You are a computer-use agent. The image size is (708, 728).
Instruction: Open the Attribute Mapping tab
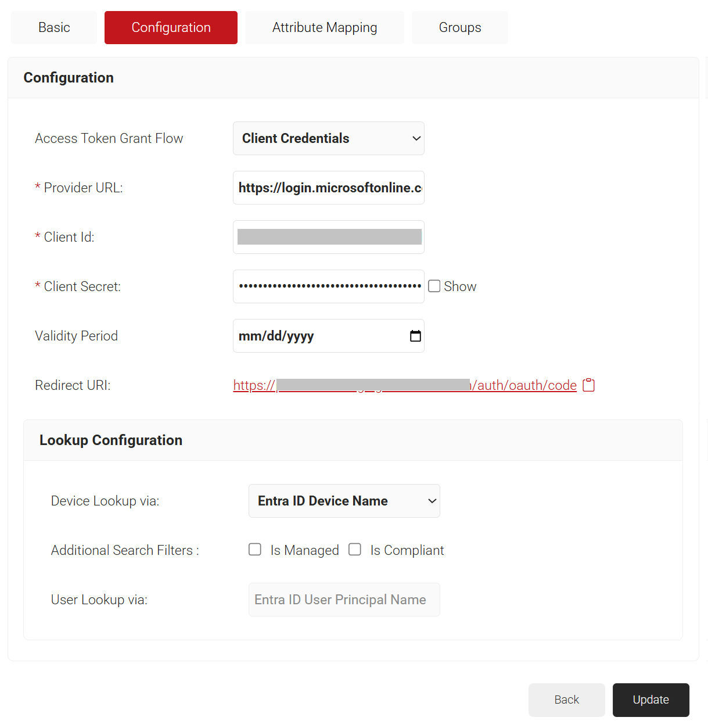(x=324, y=27)
